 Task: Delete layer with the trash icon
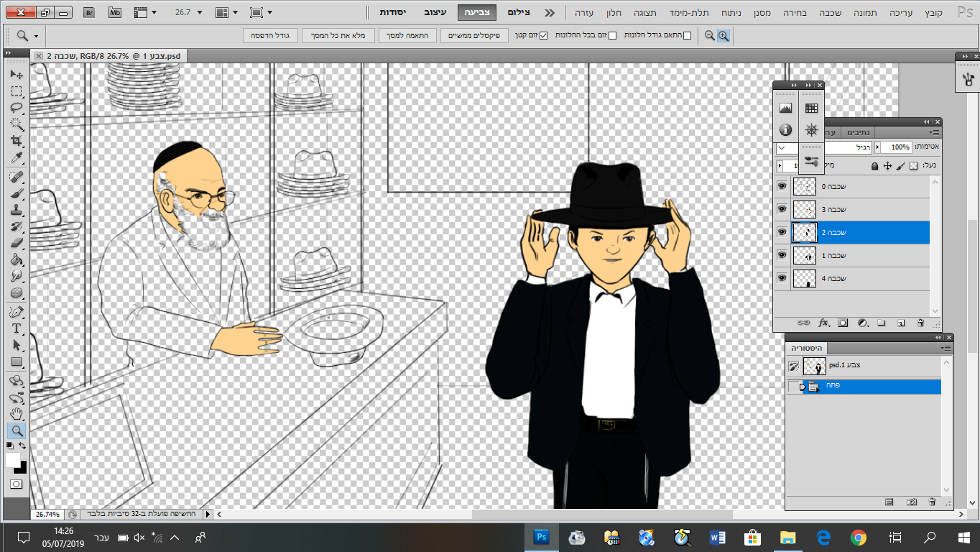tap(920, 323)
